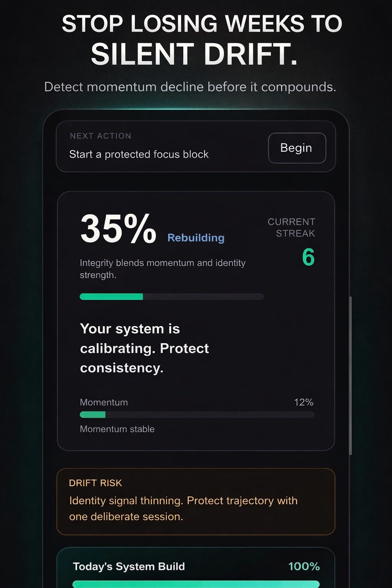The width and height of the screenshot is (392, 588).
Task: Click the 12% momentum value
Action: coord(304,402)
